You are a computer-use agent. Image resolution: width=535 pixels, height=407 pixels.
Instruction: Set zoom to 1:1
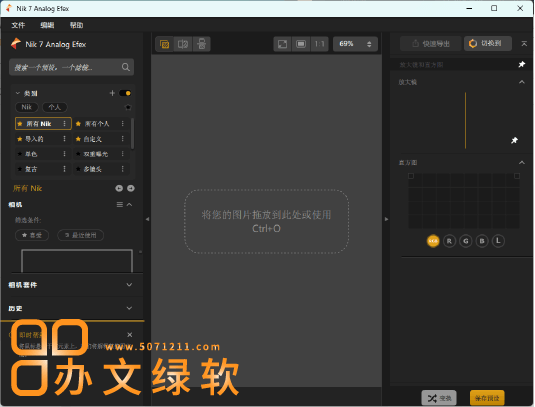[319, 44]
